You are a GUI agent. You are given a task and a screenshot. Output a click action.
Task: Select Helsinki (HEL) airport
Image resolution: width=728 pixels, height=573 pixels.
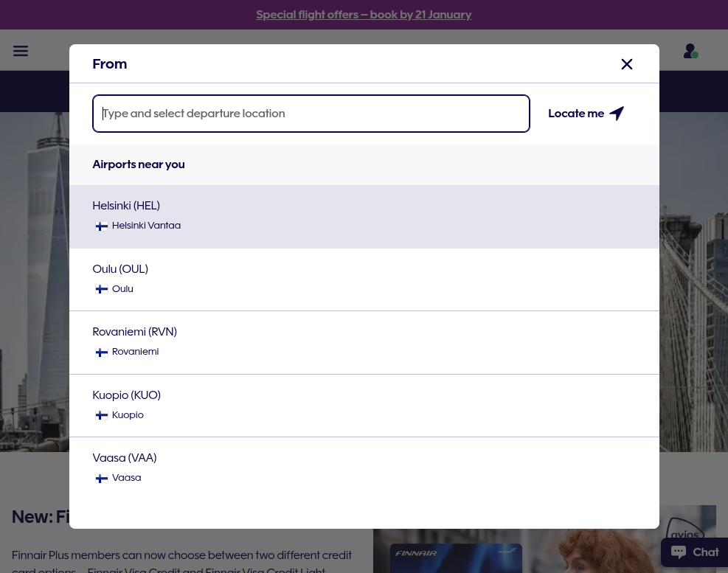364,216
